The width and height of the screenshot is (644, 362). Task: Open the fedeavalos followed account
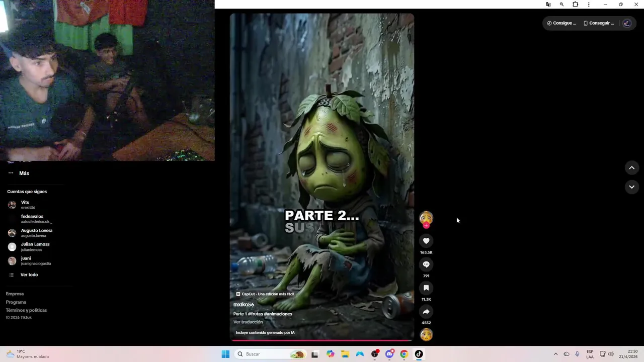pyautogui.click(x=30, y=219)
